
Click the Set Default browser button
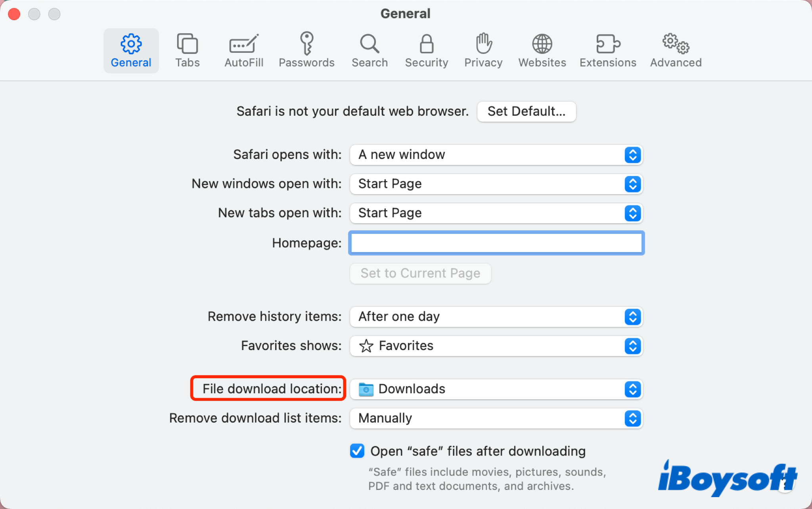point(526,111)
